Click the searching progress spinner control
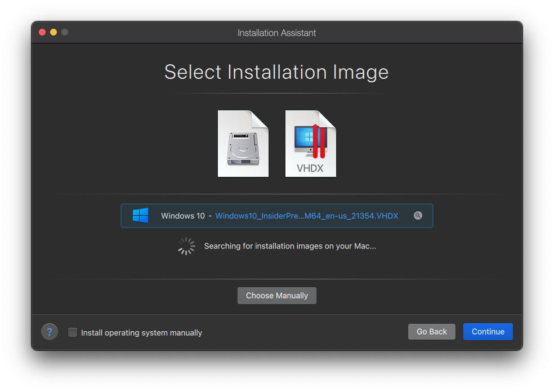 coord(186,246)
